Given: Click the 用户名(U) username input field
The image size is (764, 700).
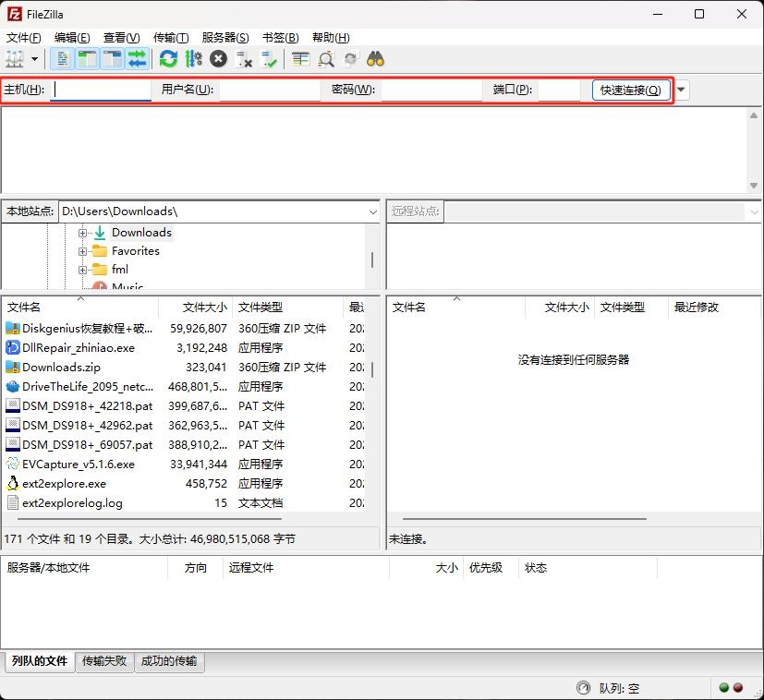Looking at the screenshot, I should tap(270, 91).
